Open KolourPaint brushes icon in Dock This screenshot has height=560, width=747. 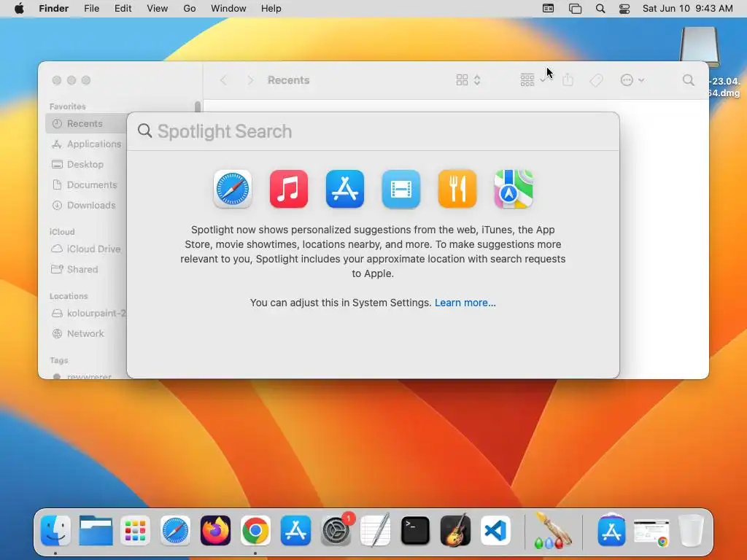point(552,531)
